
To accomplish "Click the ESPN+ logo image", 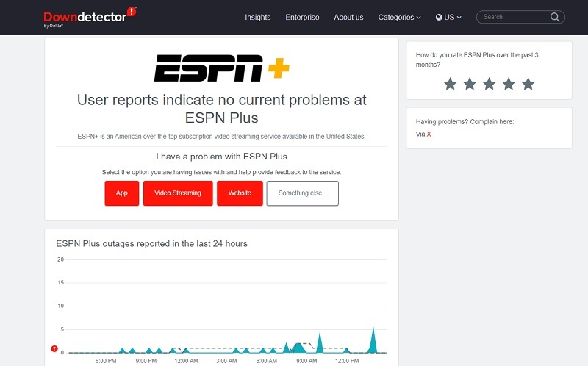I will click(x=221, y=69).
